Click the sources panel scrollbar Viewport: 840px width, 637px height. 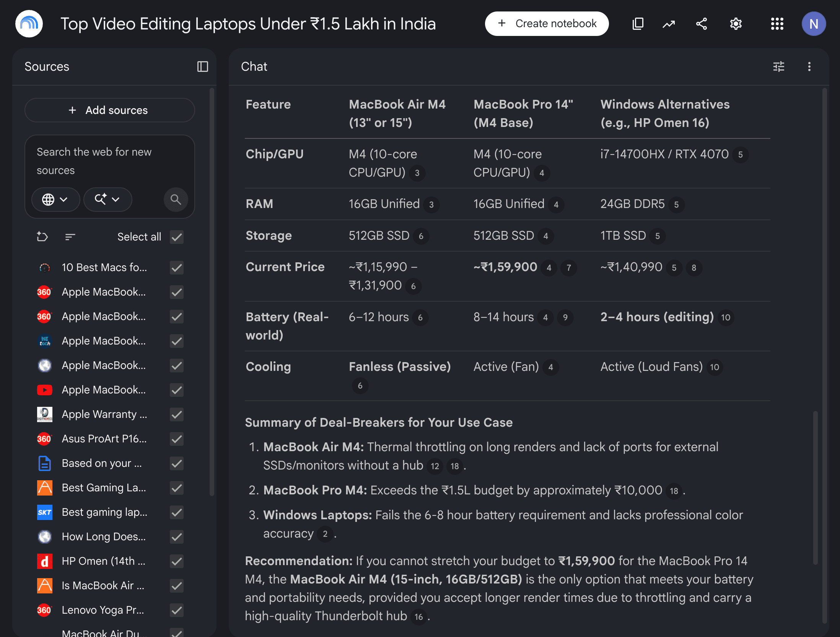click(212, 292)
